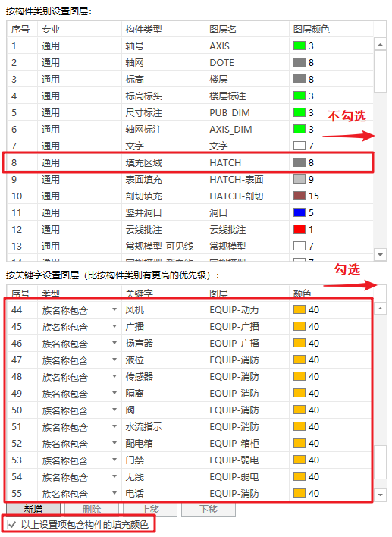Click keyword table scrollbar down arrow
392x537 pixels.
tap(380, 495)
